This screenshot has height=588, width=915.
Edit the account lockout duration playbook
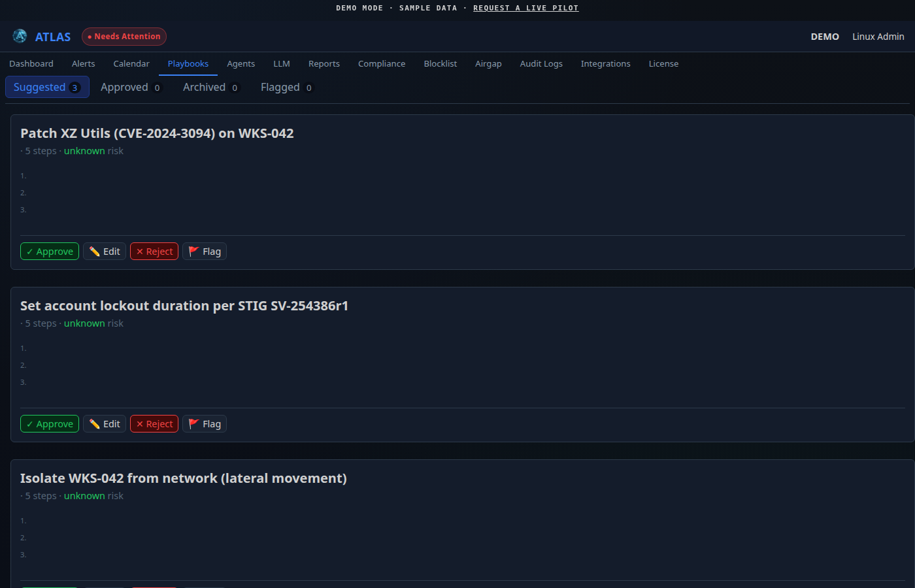click(x=105, y=424)
